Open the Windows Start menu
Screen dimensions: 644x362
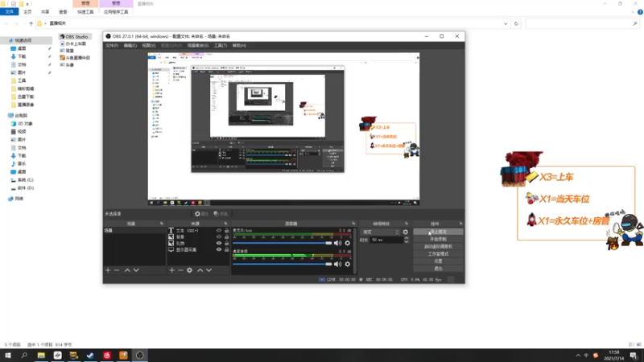[8, 356]
